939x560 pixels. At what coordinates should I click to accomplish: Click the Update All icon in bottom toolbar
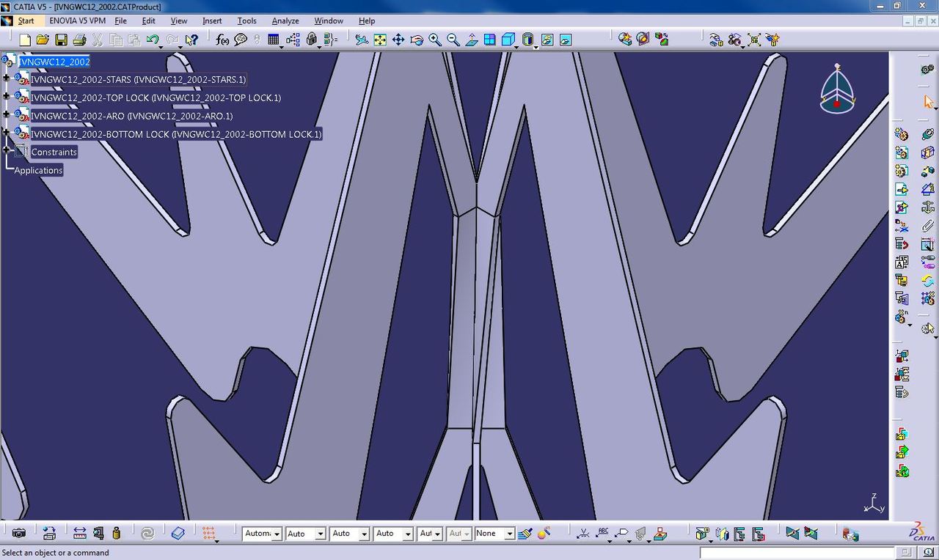(147, 534)
